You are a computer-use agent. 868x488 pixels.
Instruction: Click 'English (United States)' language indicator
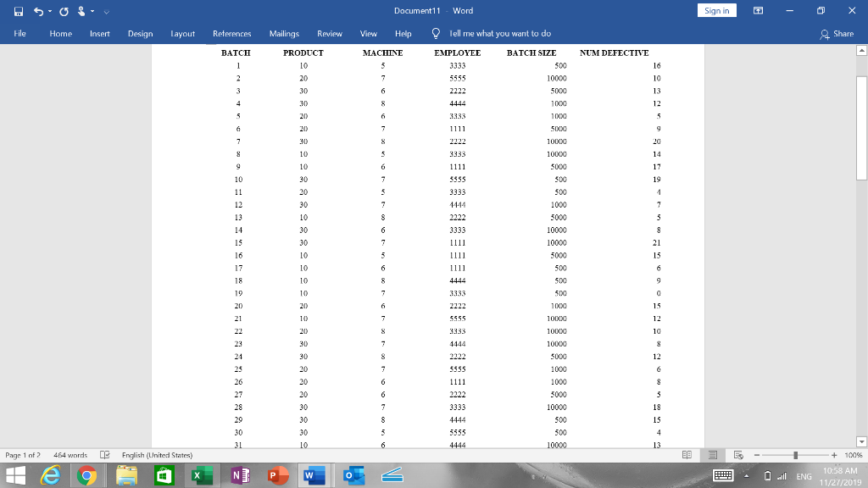[x=157, y=455]
